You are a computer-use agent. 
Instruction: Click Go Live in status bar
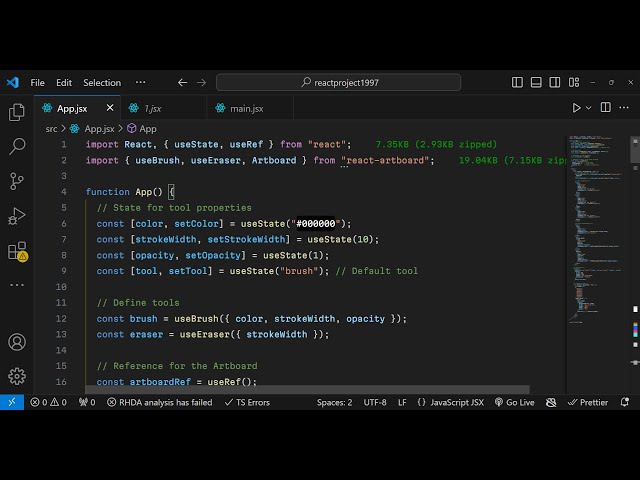514,402
